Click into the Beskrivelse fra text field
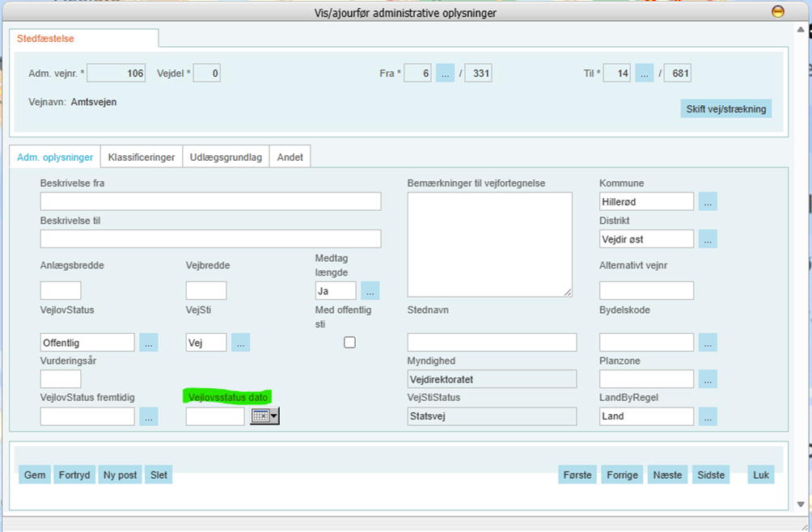 click(210, 201)
